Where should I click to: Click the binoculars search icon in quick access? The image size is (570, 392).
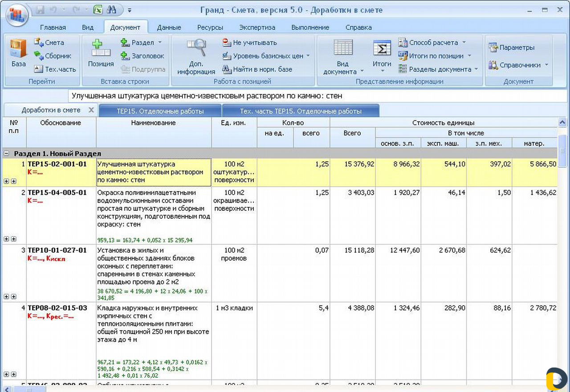point(112,10)
